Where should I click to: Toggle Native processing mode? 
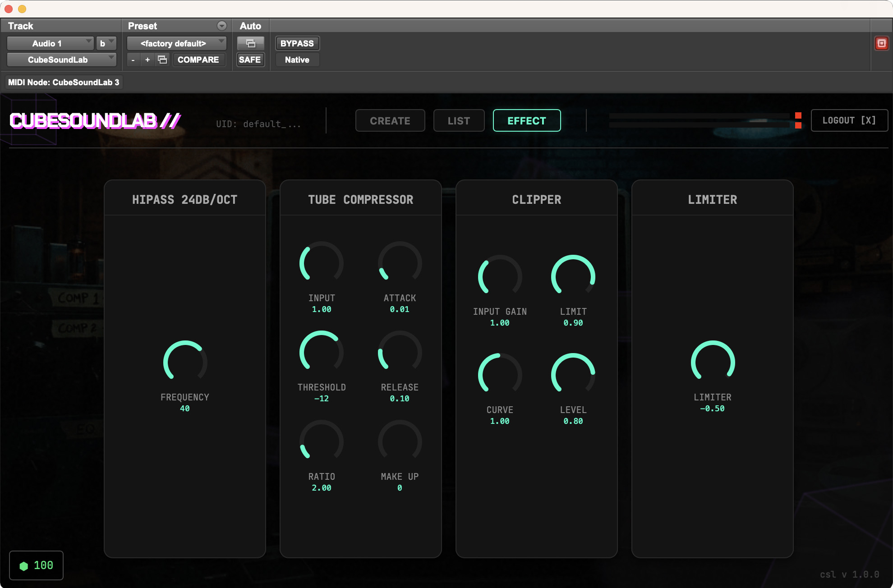[297, 60]
